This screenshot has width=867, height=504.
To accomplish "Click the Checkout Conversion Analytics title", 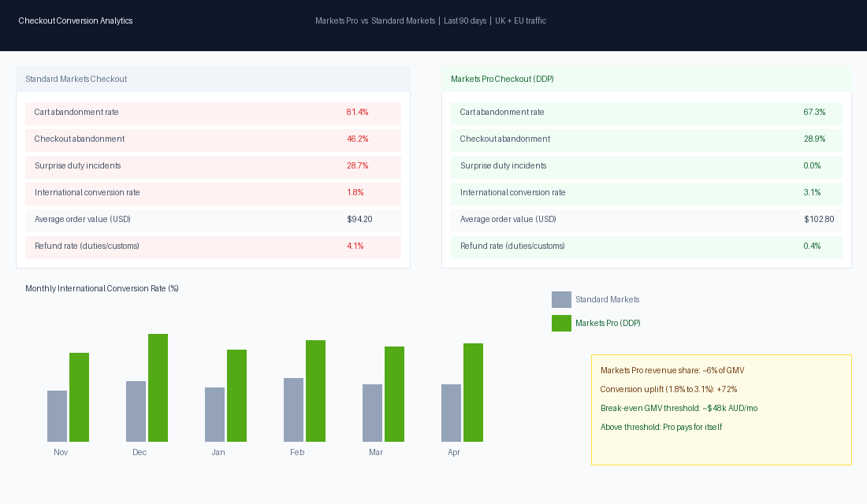I will point(76,20).
